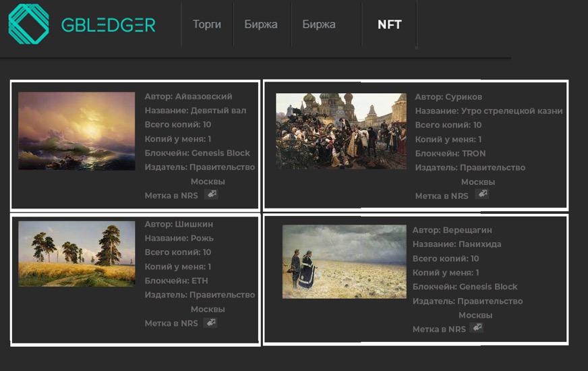Open the NRS tag icon for Шишкин's Рожь
The height and width of the screenshot is (371, 588).
click(210, 322)
